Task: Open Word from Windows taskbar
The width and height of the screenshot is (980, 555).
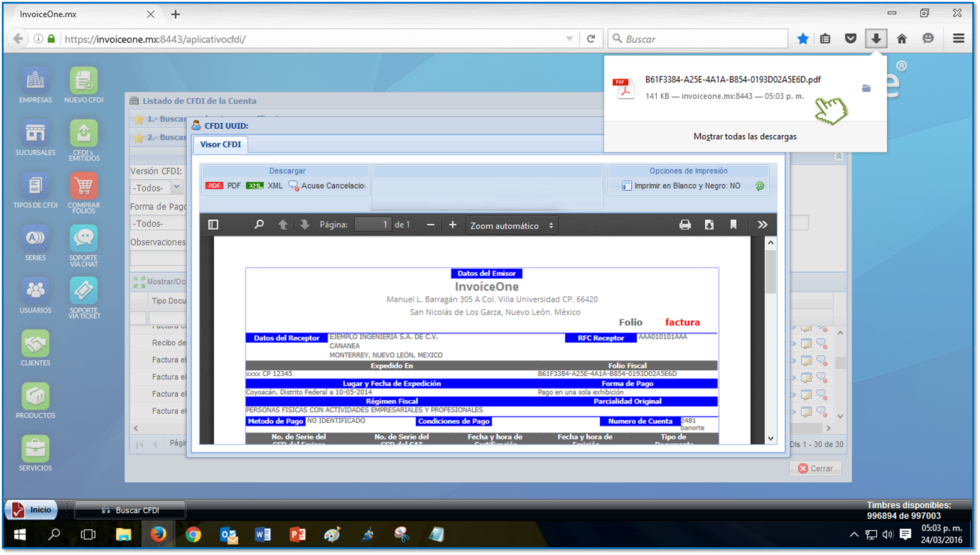Action: tap(263, 535)
